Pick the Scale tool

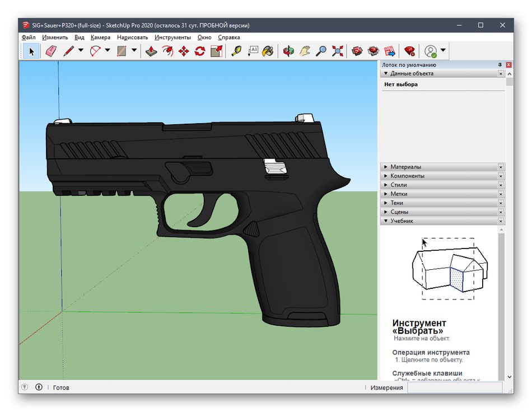(x=216, y=51)
